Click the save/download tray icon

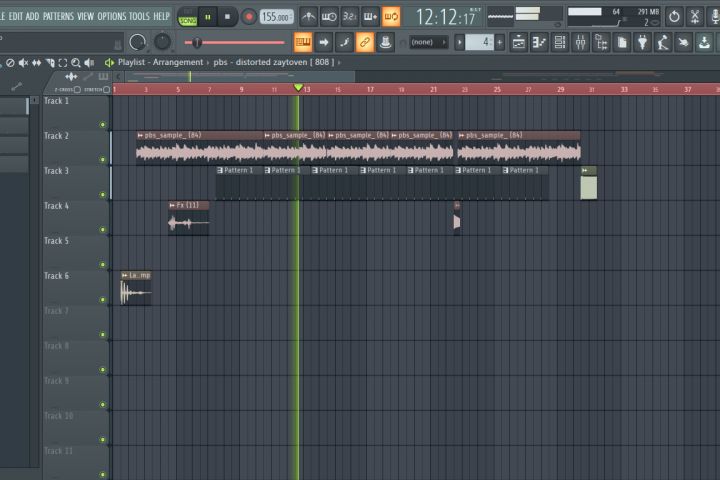click(704, 43)
